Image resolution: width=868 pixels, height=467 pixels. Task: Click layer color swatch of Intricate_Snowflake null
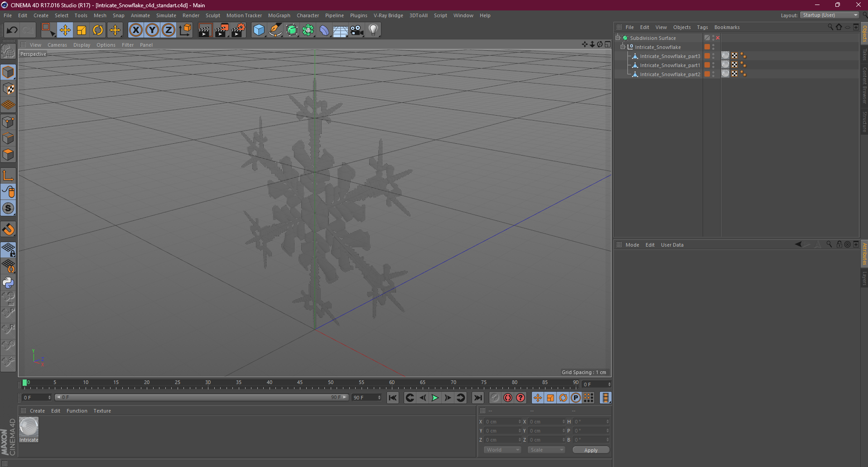pos(707,47)
